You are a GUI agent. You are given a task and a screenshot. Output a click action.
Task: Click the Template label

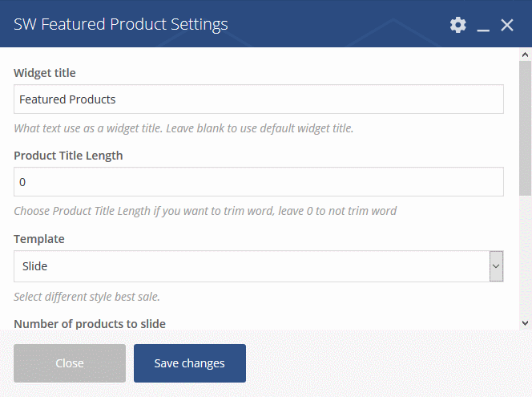point(39,239)
